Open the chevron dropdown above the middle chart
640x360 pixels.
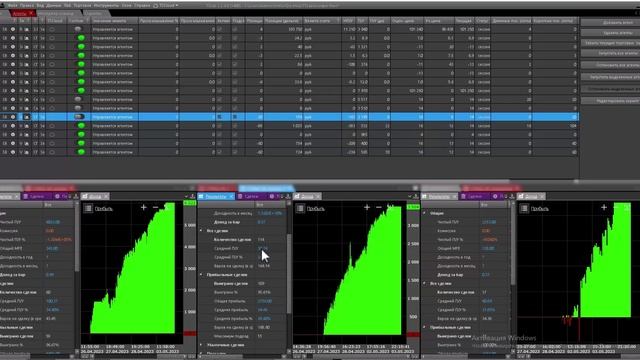(410, 196)
